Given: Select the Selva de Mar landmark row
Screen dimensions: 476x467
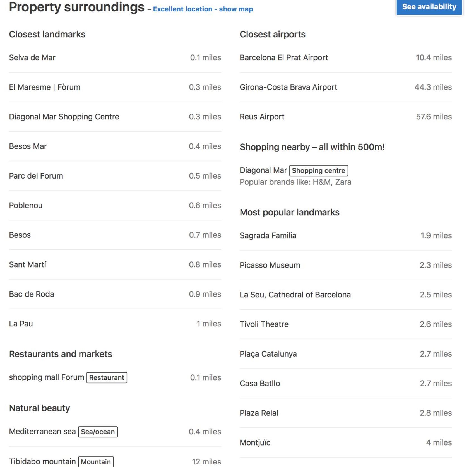Looking at the screenshot, I should (115, 57).
